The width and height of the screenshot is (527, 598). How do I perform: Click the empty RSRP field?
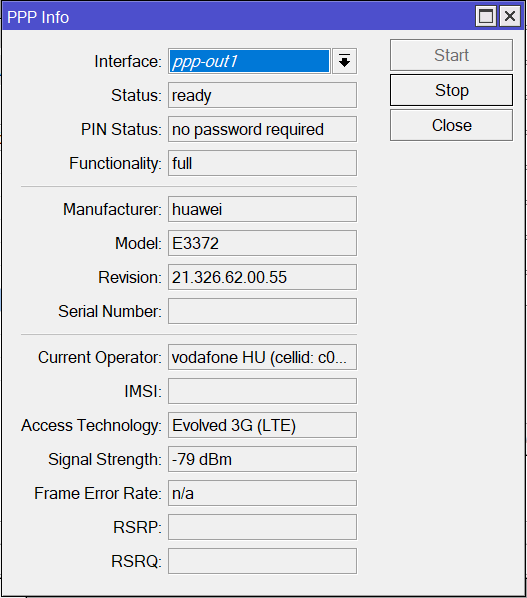pyautogui.click(x=262, y=527)
